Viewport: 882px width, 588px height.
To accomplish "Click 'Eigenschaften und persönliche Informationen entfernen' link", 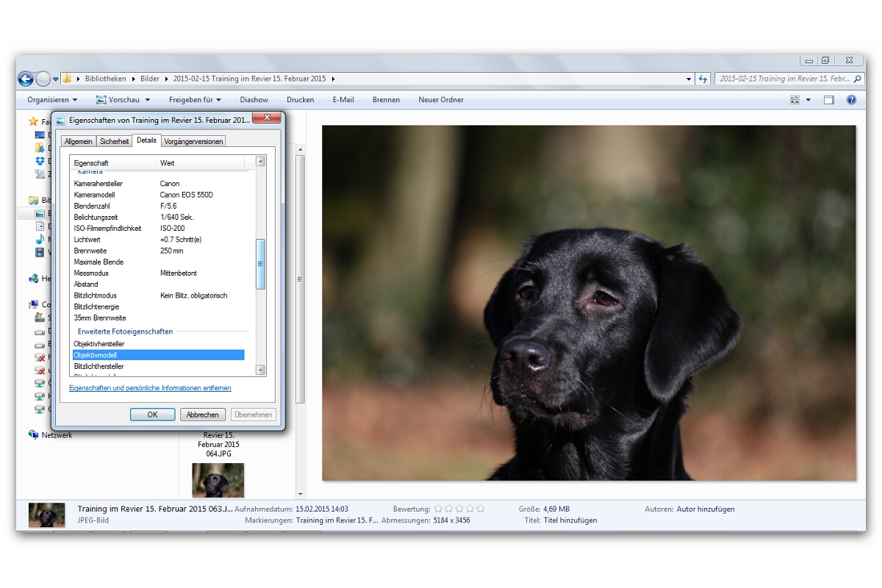I will click(x=150, y=388).
